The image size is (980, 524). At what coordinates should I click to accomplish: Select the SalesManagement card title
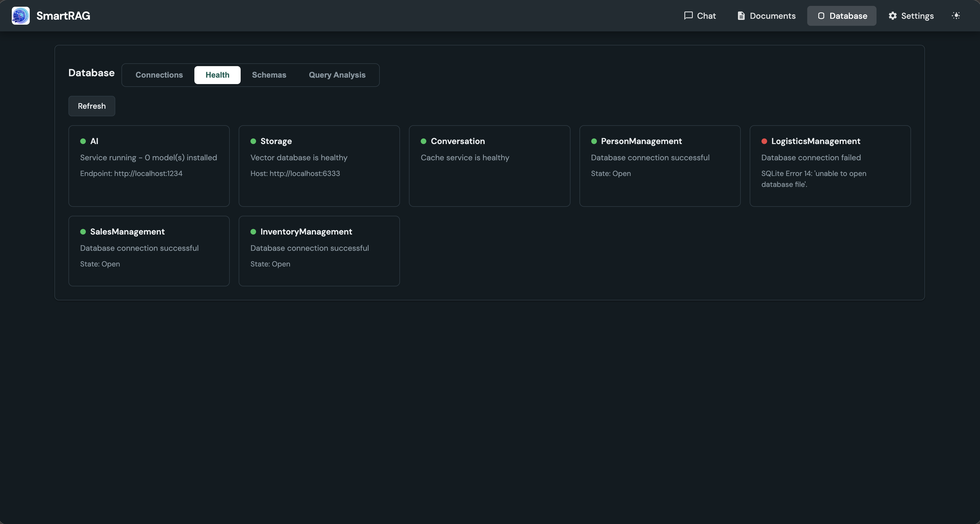pos(127,232)
